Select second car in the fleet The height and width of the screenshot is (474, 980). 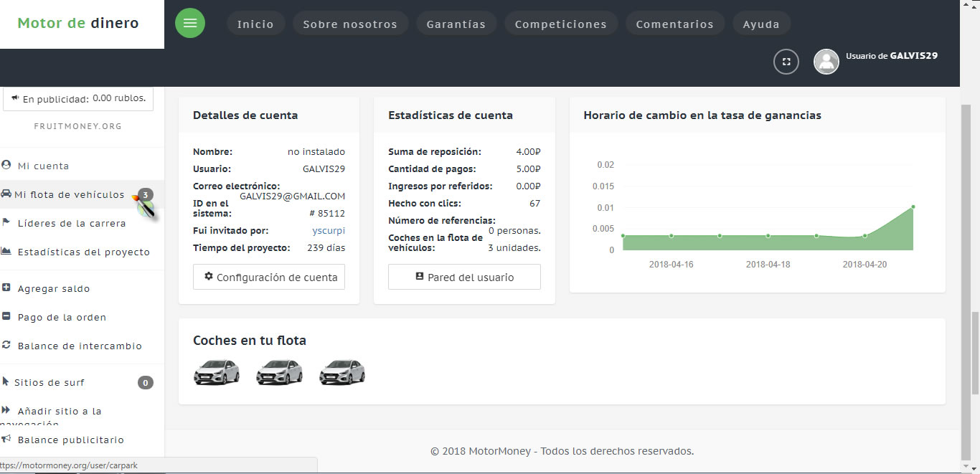[x=279, y=371]
